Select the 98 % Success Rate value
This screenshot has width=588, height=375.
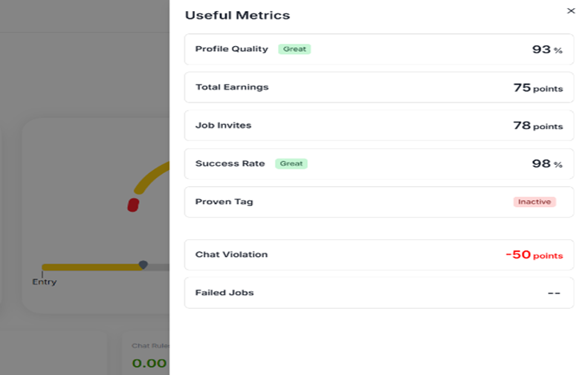pos(546,163)
